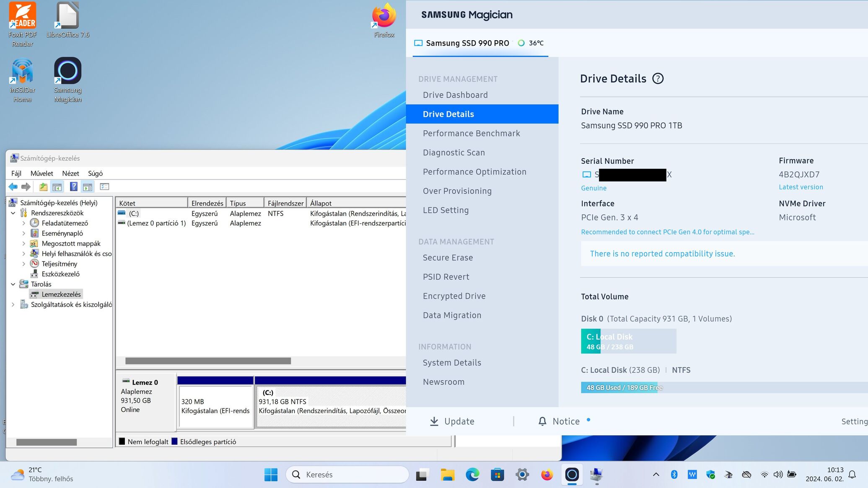Open Settings gear from the taskbar
This screenshot has width=868, height=488.
click(x=522, y=475)
